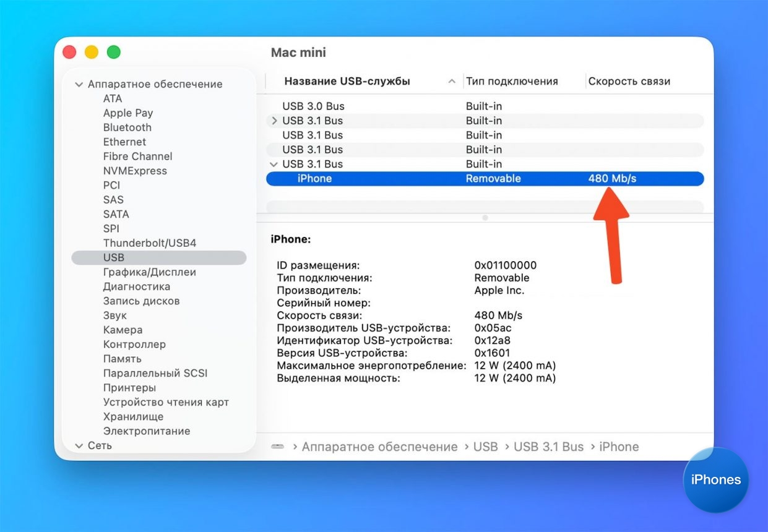Open Хранилище section
This screenshot has width=768, height=532.
point(133,416)
